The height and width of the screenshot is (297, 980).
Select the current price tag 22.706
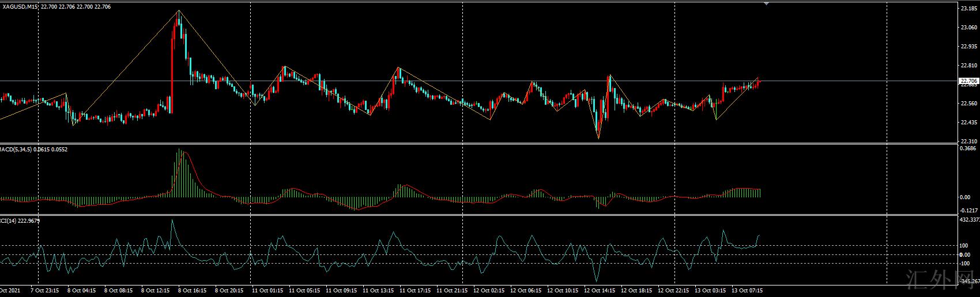click(968, 81)
